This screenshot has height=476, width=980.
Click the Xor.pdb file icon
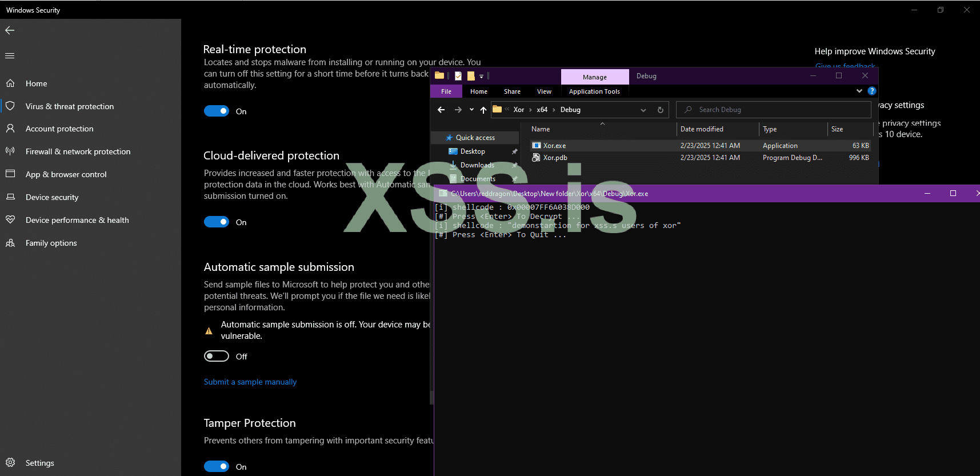[x=536, y=158]
